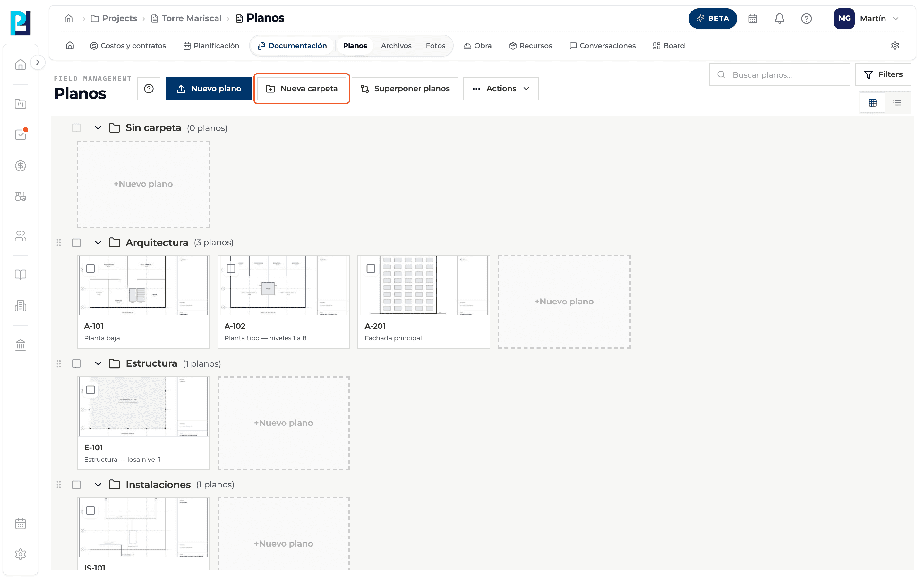
Task: Open the Actions dropdown
Action: (501, 88)
